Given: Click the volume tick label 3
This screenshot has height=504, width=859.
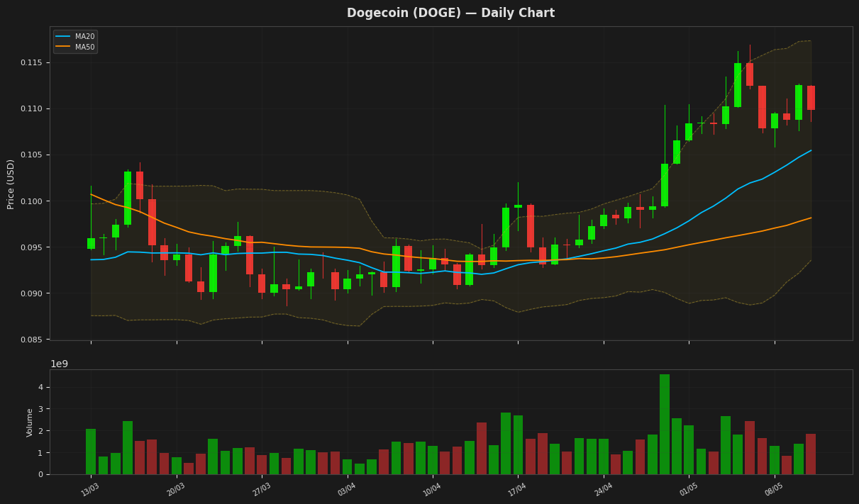Looking at the screenshot, I should point(40,409).
